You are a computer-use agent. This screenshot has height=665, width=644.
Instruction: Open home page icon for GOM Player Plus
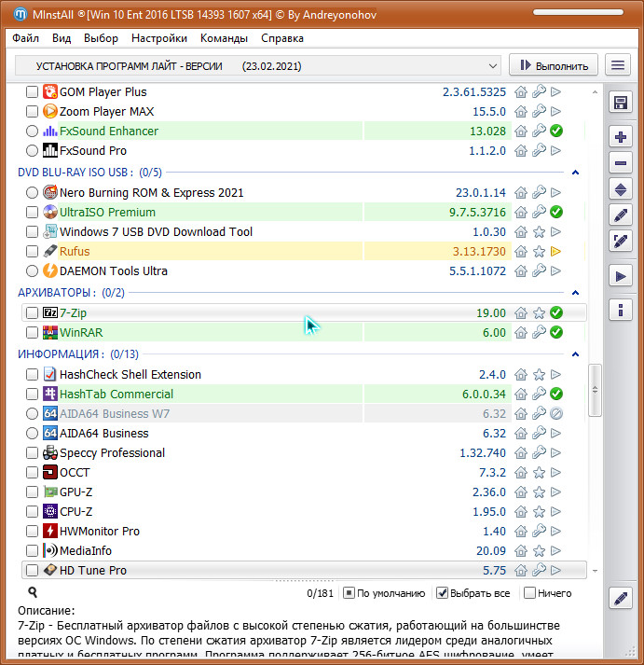[521, 91]
